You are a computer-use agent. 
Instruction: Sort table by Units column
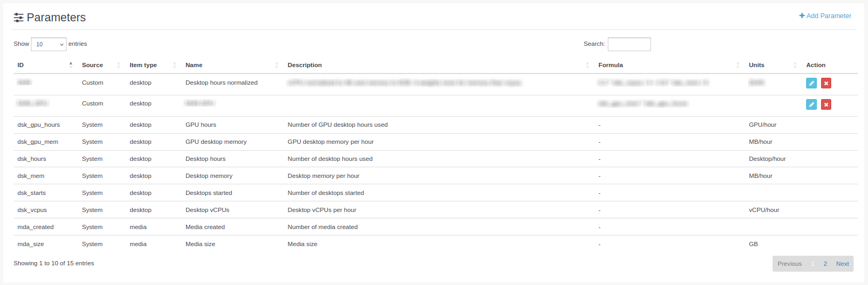(x=771, y=65)
